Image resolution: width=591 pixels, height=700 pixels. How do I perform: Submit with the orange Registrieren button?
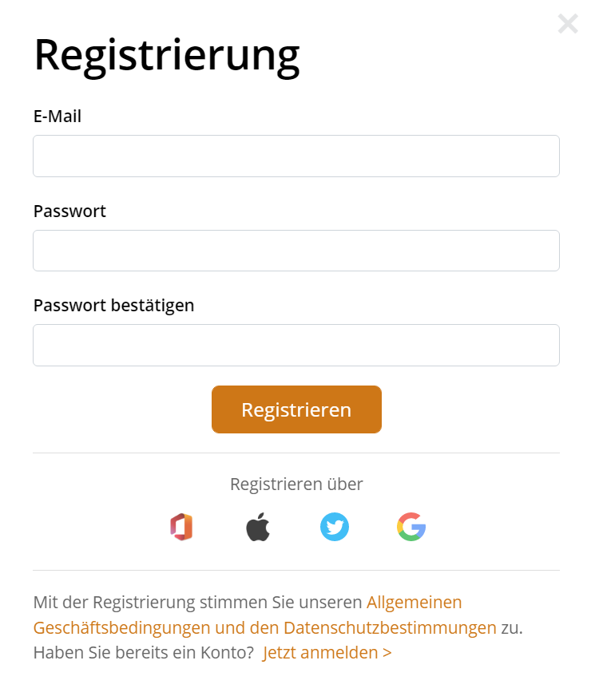tap(296, 409)
